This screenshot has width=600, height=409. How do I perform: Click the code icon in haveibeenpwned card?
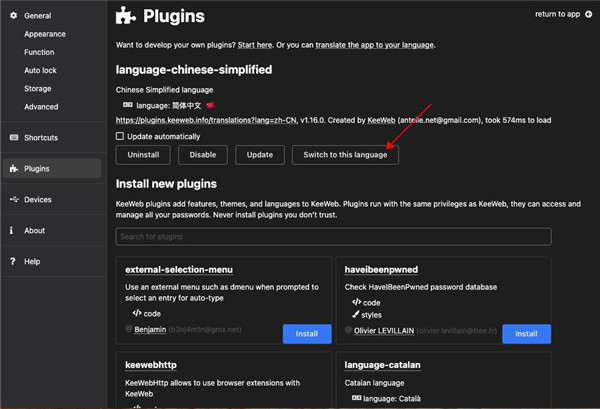pos(356,302)
